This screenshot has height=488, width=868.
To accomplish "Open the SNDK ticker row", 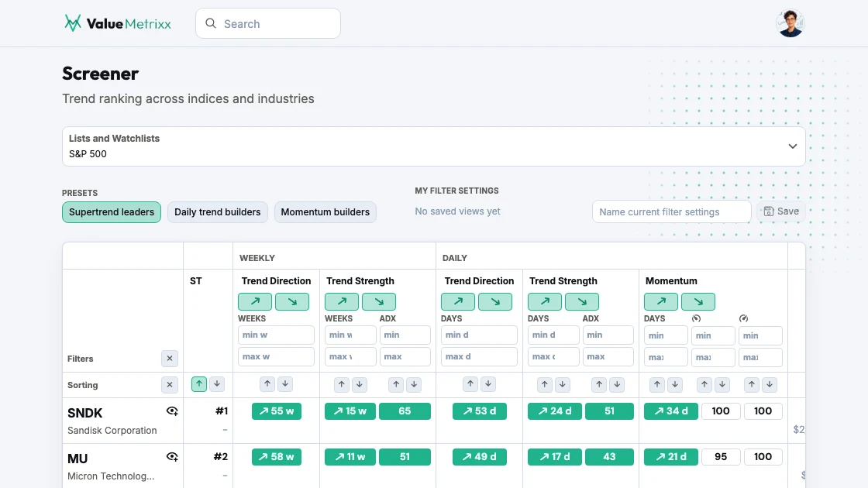I will tap(84, 413).
